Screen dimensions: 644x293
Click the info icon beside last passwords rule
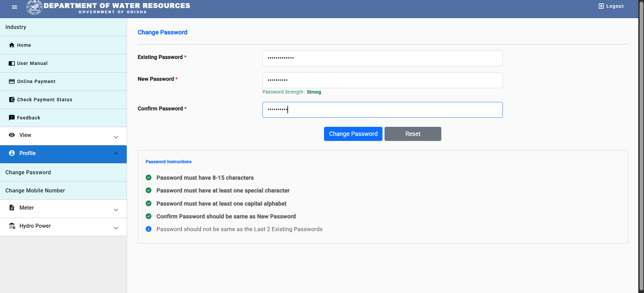click(x=149, y=229)
